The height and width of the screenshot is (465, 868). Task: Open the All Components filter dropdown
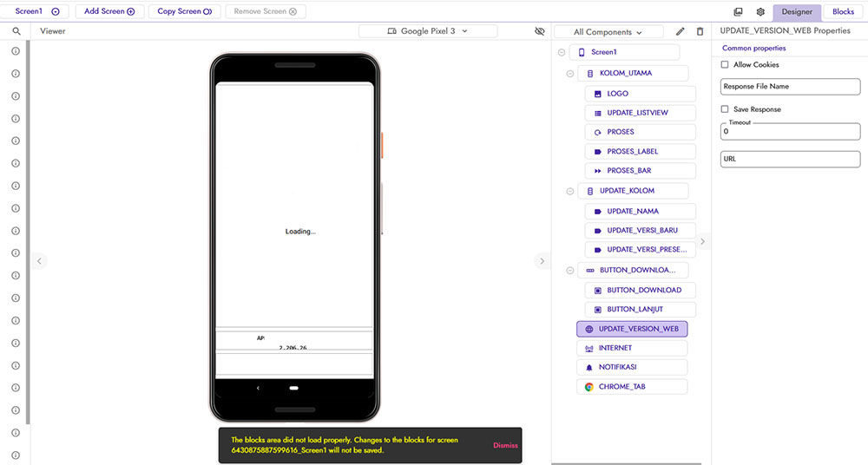point(608,32)
